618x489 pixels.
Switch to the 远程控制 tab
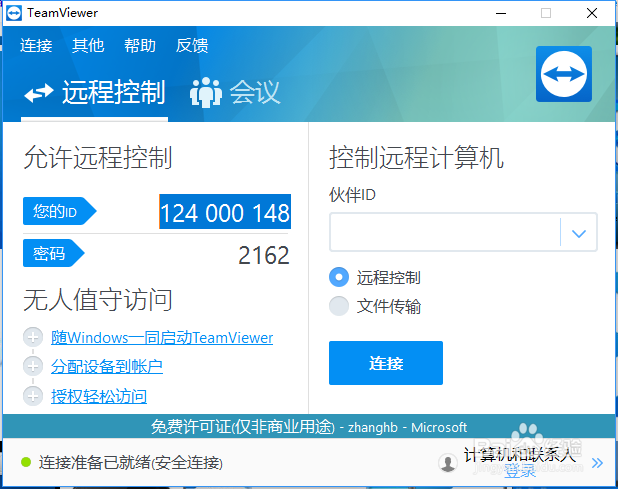[95, 93]
